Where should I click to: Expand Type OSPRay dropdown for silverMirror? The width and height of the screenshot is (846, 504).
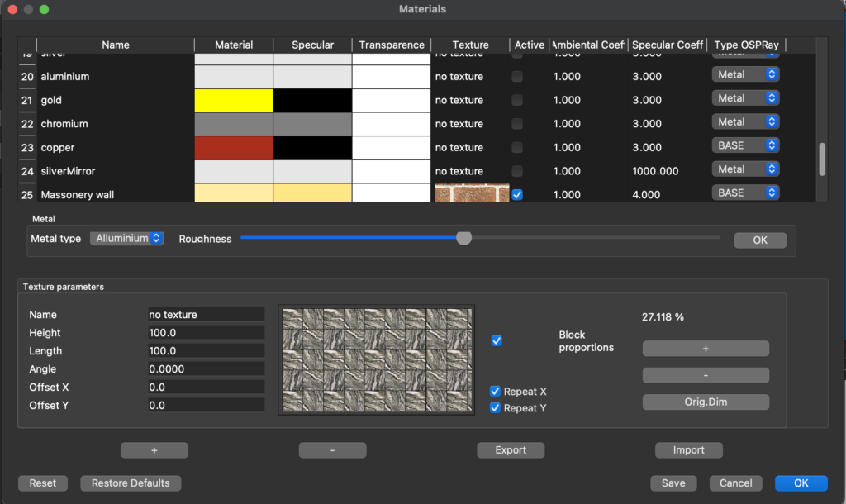point(746,169)
